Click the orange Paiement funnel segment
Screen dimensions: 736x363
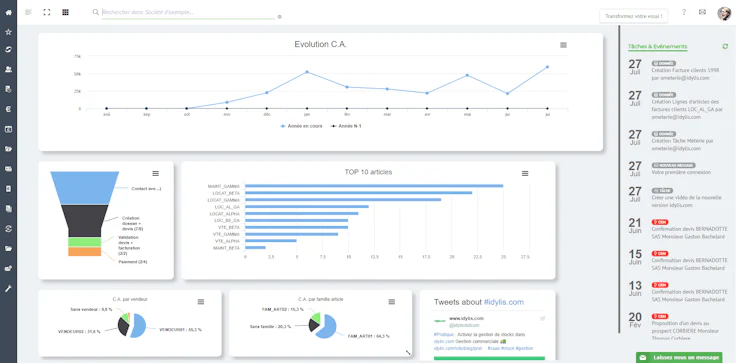[84, 252]
